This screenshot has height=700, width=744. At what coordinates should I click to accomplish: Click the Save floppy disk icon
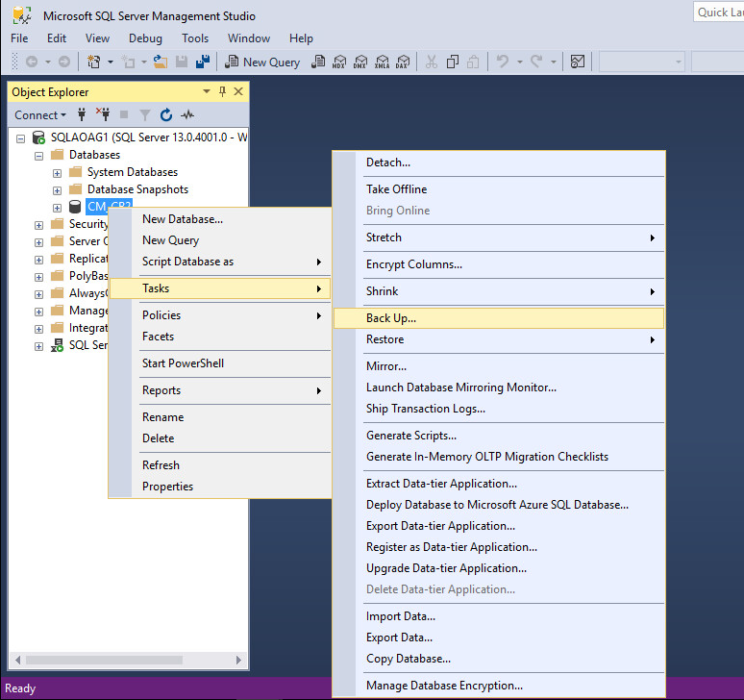[182, 62]
